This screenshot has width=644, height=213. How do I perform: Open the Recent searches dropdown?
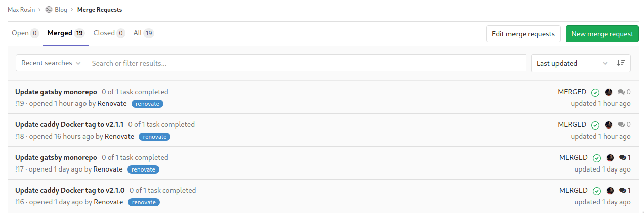[51, 63]
